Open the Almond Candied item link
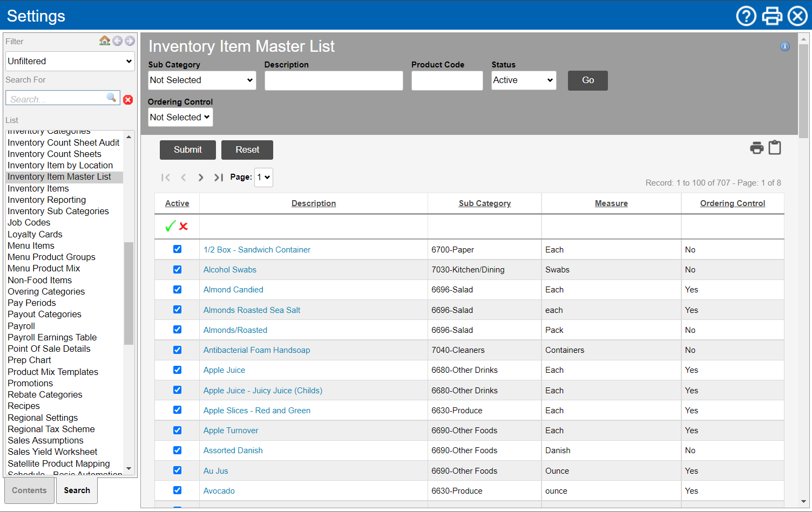The width and height of the screenshot is (812, 512). (233, 290)
